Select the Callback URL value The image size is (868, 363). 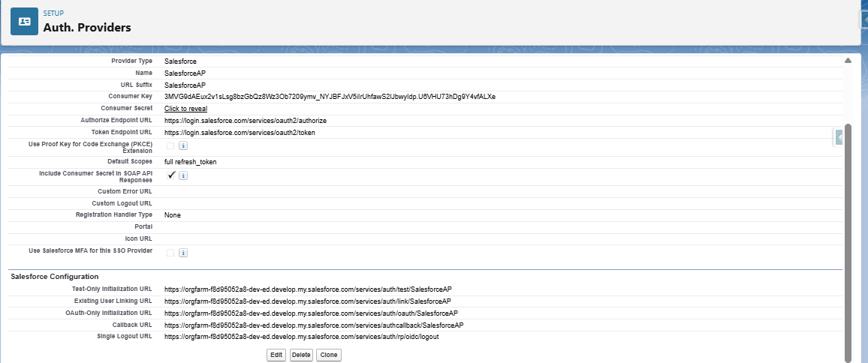click(x=314, y=325)
